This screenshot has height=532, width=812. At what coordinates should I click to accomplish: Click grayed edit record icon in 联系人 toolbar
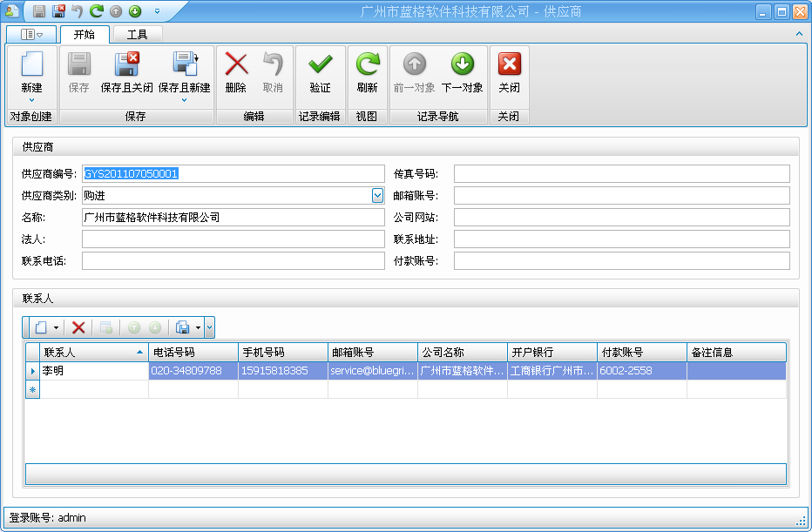coord(106,327)
